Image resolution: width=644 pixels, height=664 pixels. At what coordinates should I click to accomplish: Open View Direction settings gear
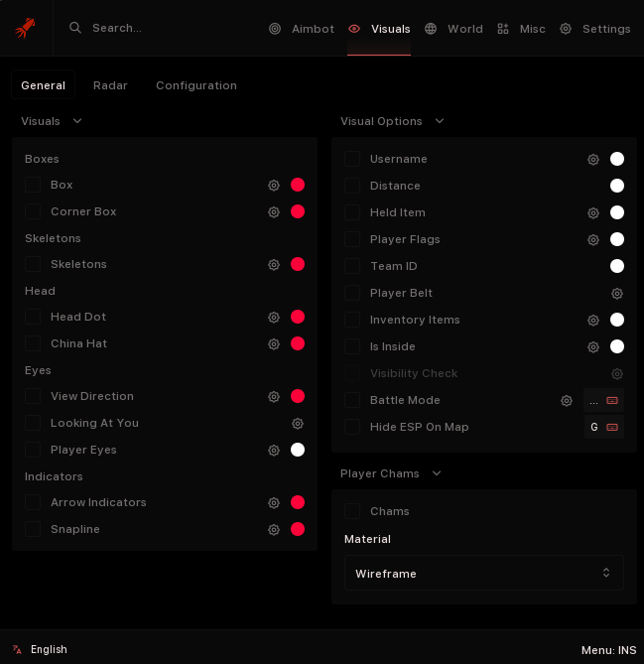coord(274,396)
